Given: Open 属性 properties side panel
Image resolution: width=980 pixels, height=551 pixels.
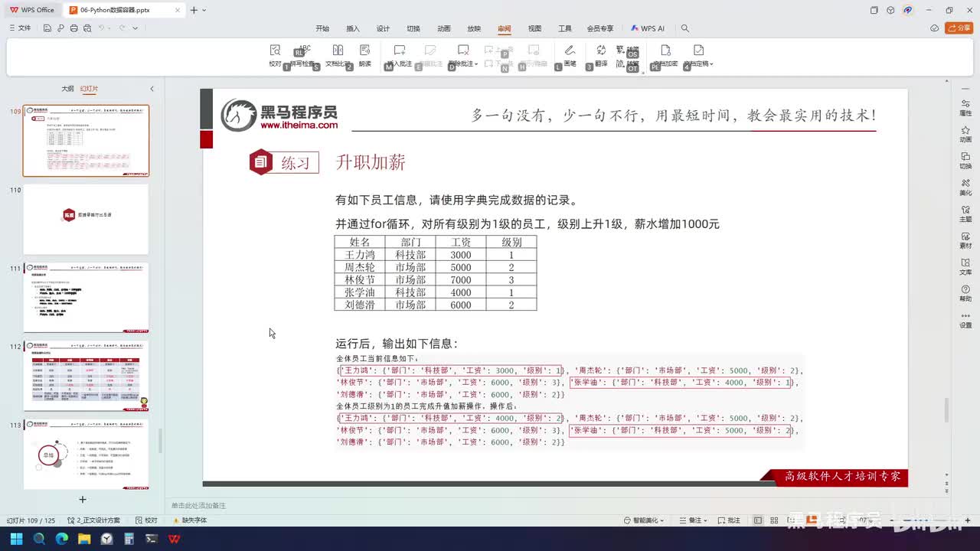Looking at the screenshot, I should tap(965, 107).
